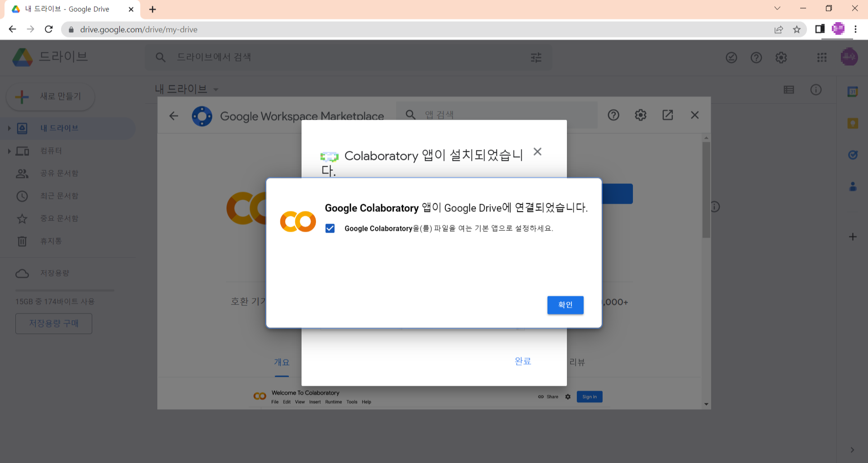Close the Marketplace panel
The height and width of the screenshot is (463, 868).
tap(695, 115)
